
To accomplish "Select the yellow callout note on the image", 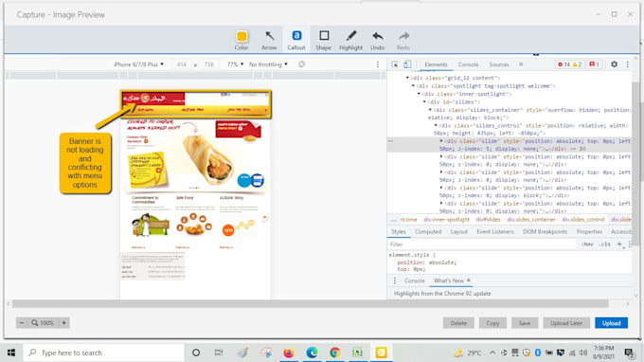I will point(85,163).
